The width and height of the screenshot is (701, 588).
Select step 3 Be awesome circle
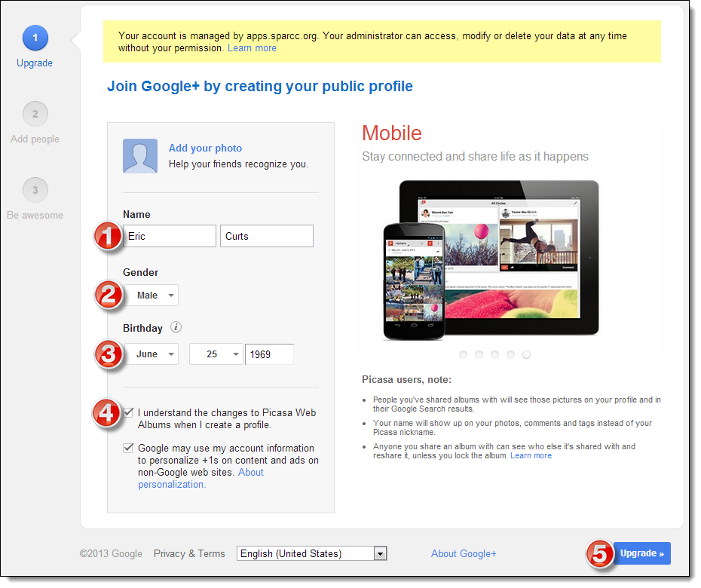coord(35,190)
